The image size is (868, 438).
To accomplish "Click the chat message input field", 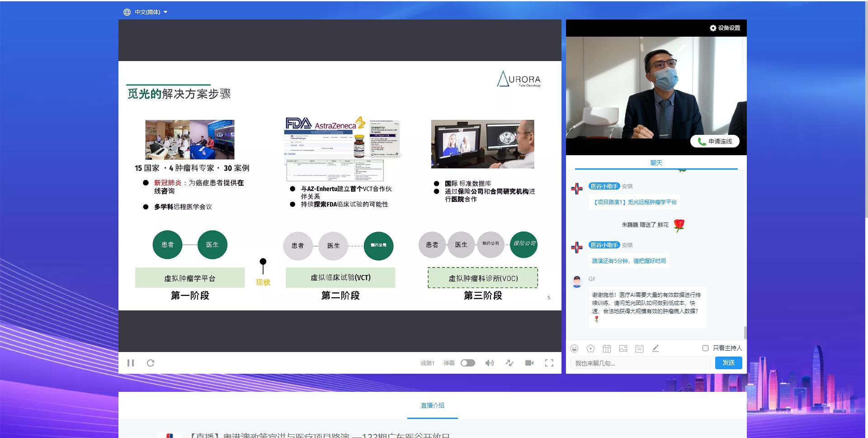I will click(640, 363).
